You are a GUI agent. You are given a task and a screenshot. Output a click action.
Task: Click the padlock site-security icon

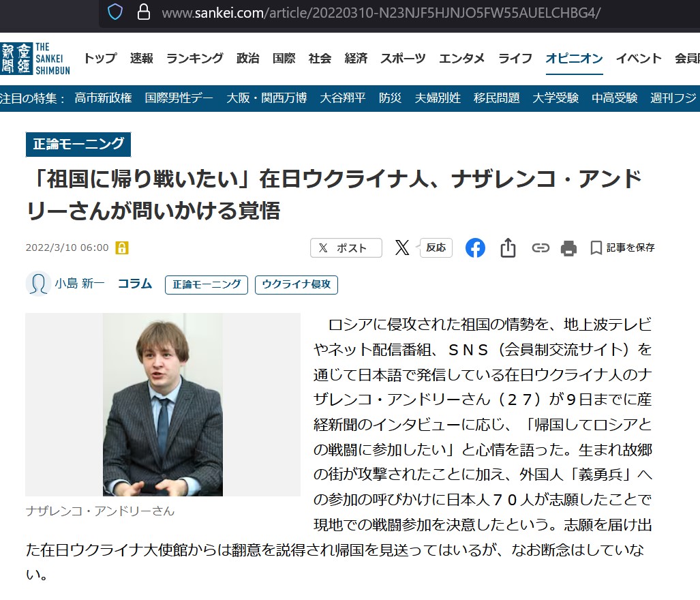pyautogui.click(x=143, y=12)
